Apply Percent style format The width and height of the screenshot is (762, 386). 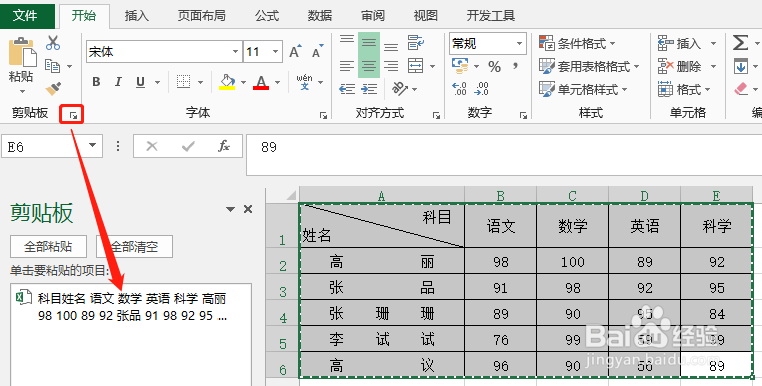495,66
